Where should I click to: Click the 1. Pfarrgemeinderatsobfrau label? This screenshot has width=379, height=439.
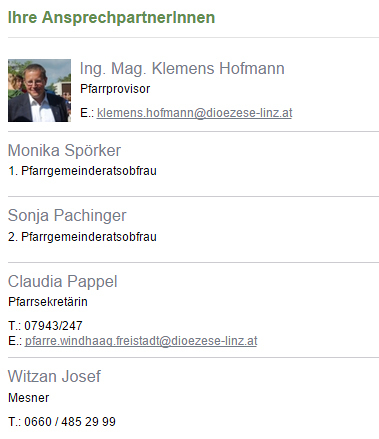pos(82,171)
